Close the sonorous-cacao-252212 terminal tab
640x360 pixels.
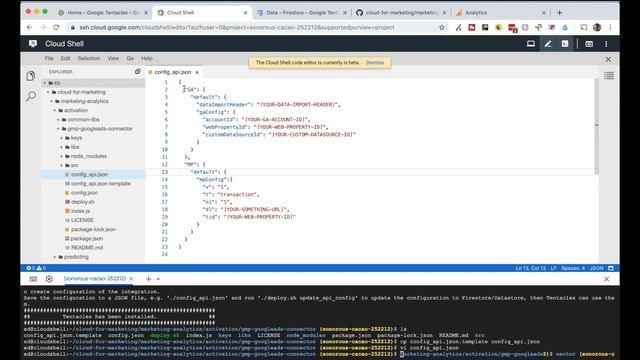pos(131,279)
